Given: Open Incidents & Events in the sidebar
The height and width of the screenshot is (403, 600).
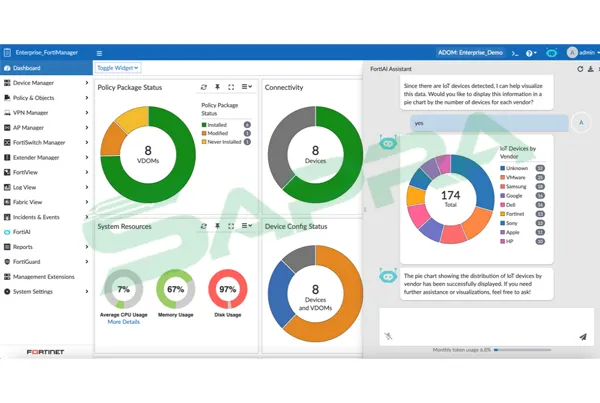Looking at the screenshot, I should [46, 217].
